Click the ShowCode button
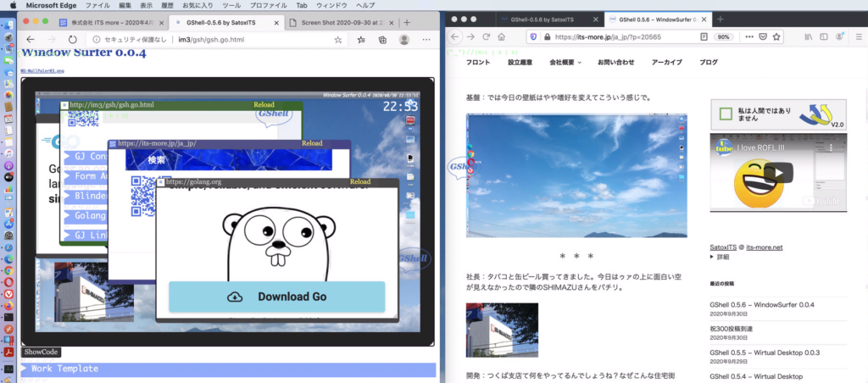 41,352
